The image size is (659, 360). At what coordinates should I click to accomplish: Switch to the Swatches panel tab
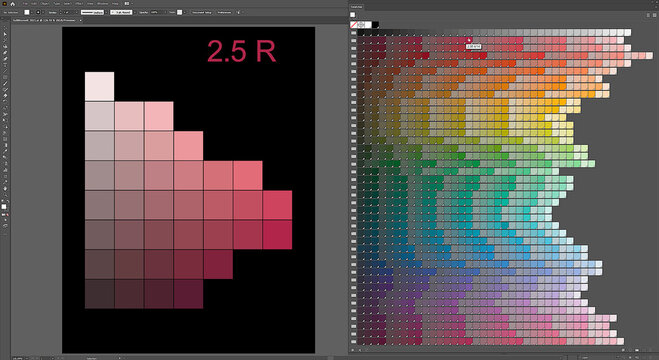(357, 7)
